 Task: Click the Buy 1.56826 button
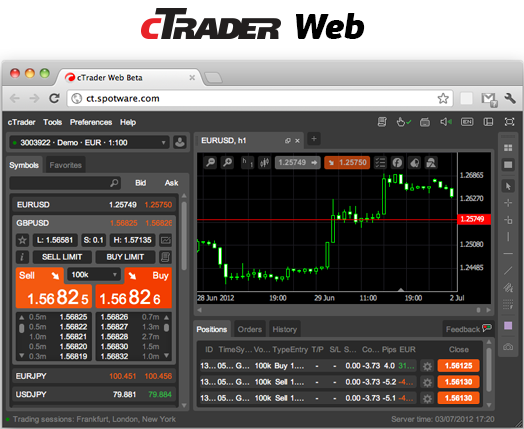point(134,288)
